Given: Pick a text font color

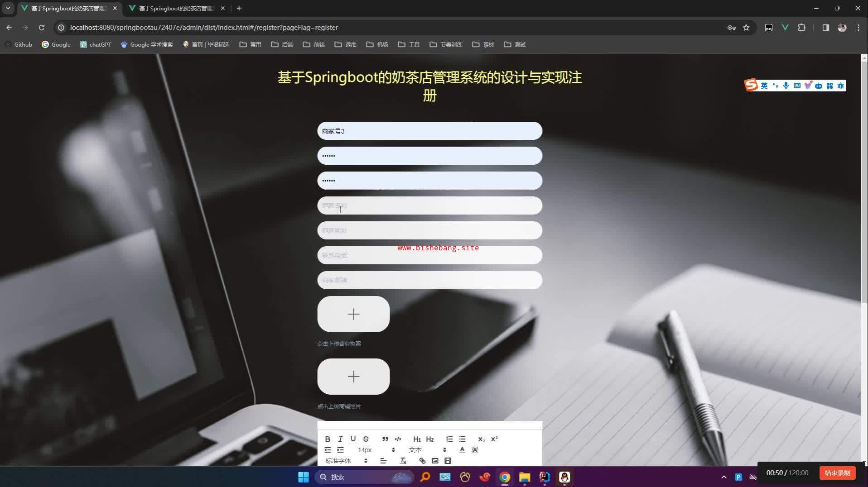Looking at the screenshot, I should (462, 450).
